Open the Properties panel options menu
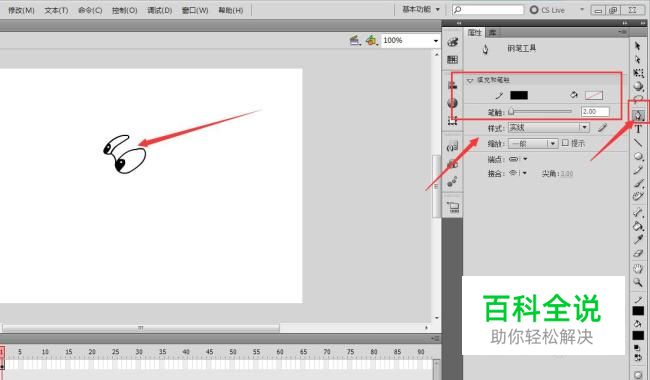The height and width of the screenshot is (380, 650). pos(622,31)
